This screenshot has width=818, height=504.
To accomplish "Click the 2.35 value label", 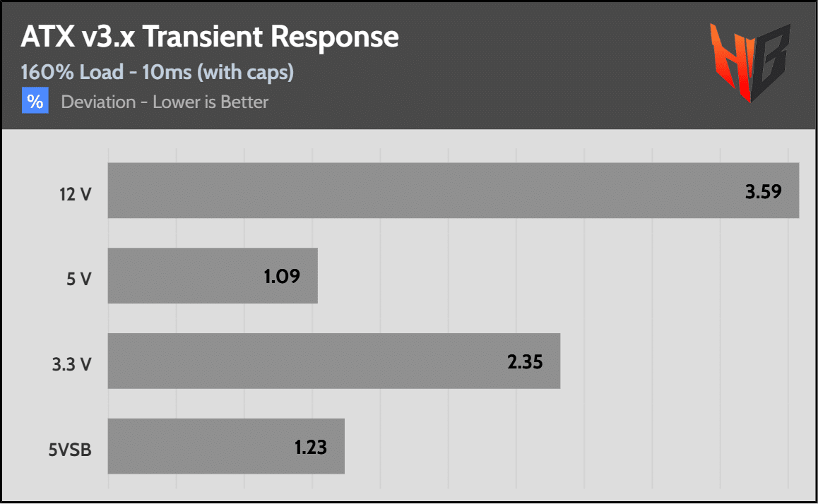I will 525,361.
